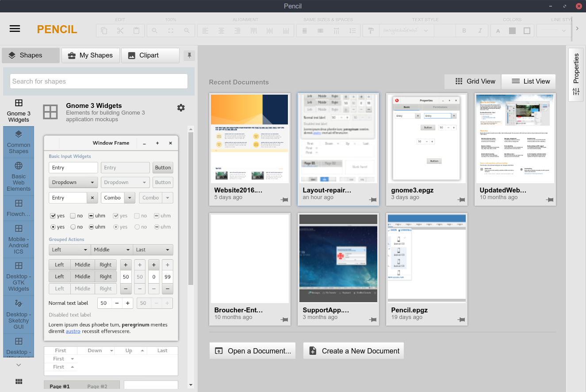Viewport: 586px width, 392px height.
Task: Expand more collections with down chevron
Action: coord(19,365)
